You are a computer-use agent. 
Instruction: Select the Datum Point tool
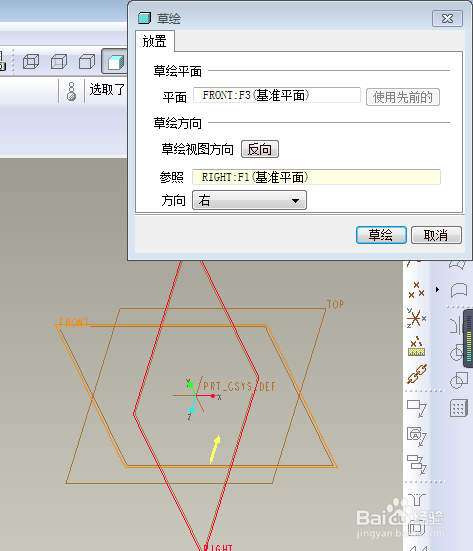pos(416,290)
